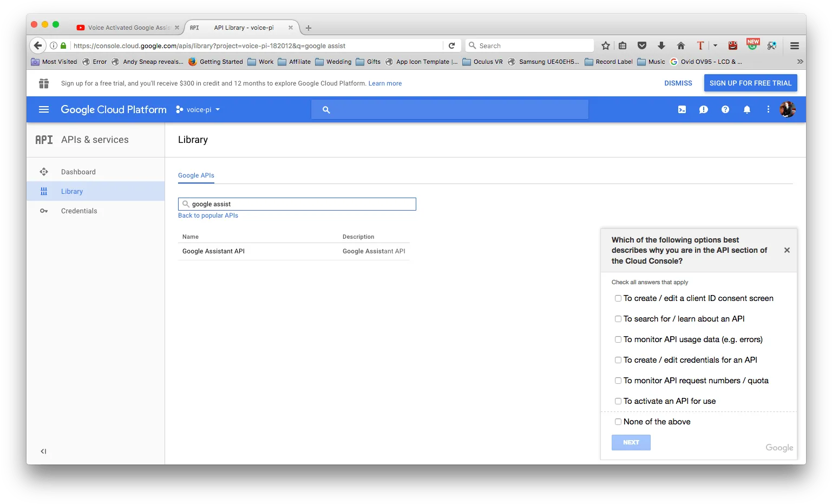Image resolution: width=832 pixels, height=504 pixels.
Task: Close the API Library tab
Action: [291, 28]
